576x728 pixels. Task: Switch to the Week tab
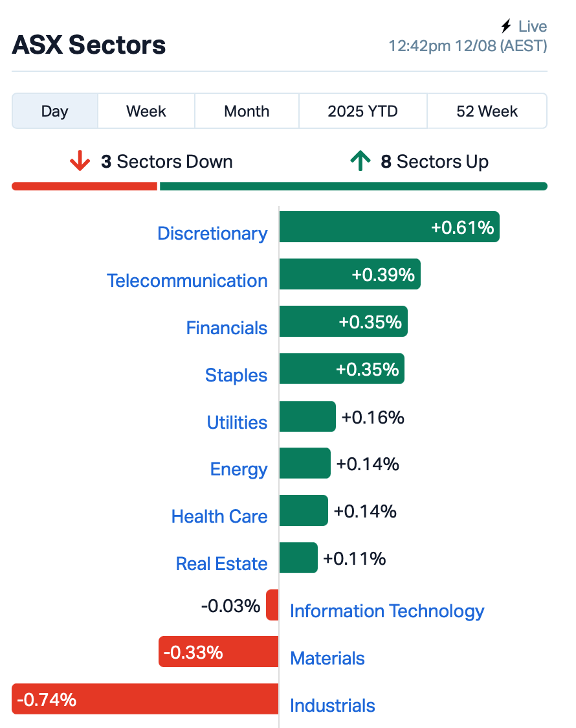pyautogui.click(x=146, y=111)
